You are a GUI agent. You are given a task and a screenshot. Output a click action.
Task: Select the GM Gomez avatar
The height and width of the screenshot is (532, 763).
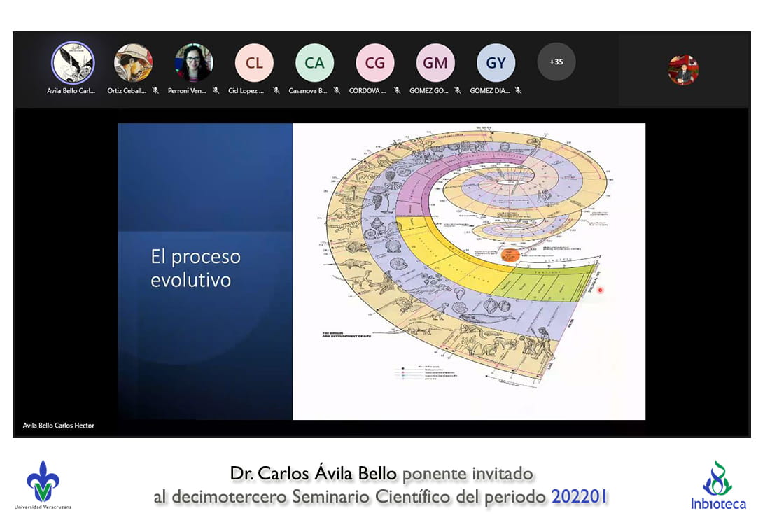tap(435, 63)
